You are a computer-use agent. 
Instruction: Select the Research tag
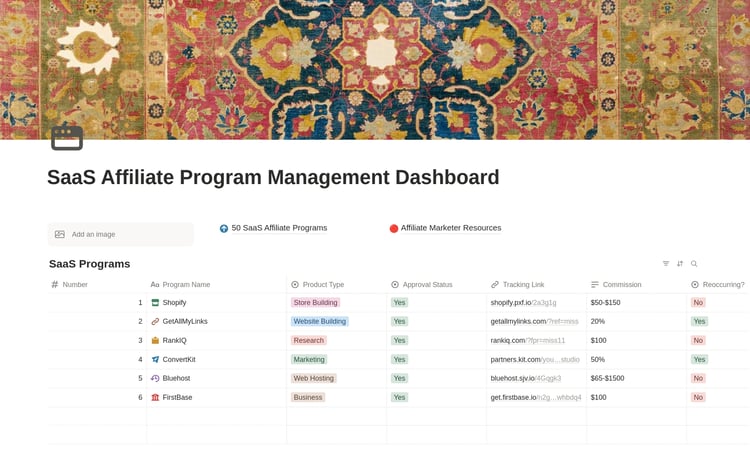(309, 340)
